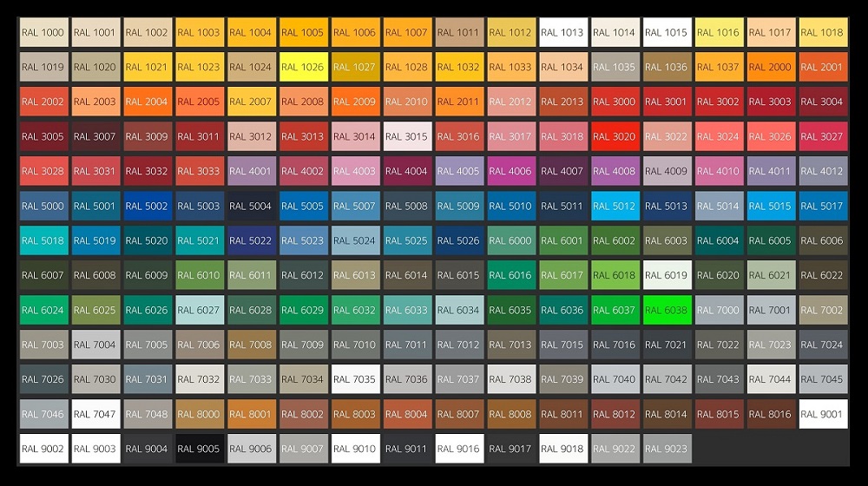Select the RAL 3020 red swatch
The height and width of the screenshot is (486, 868).
click(x=615, y=136)
